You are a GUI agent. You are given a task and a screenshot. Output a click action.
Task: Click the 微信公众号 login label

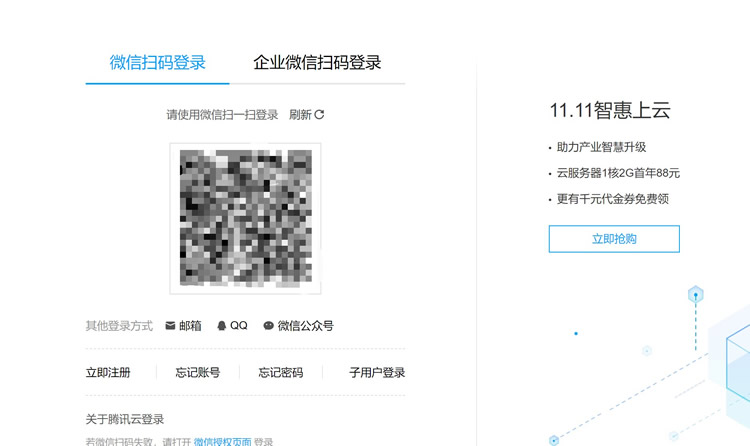[x=306, y=326]
